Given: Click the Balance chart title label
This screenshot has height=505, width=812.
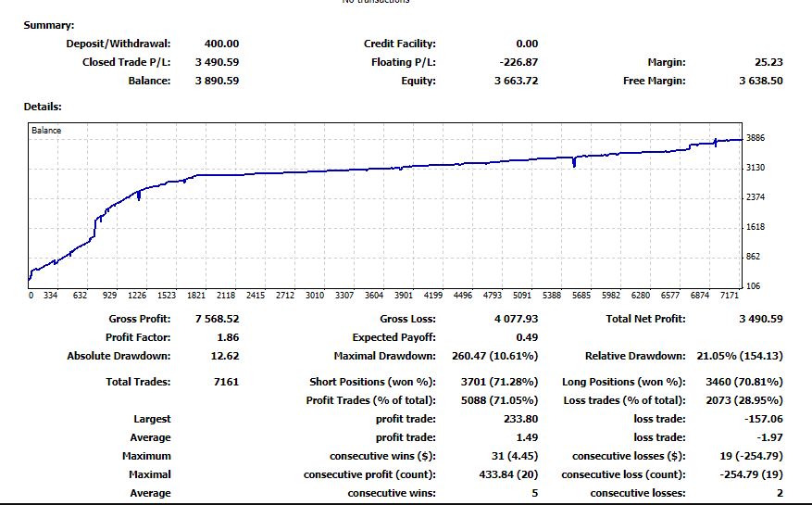Looking at the screenshot, I should coord(46,131).
